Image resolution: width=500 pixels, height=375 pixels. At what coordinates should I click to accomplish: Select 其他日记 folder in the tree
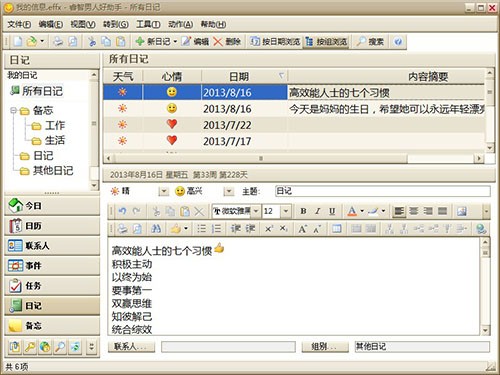(53, 171)
